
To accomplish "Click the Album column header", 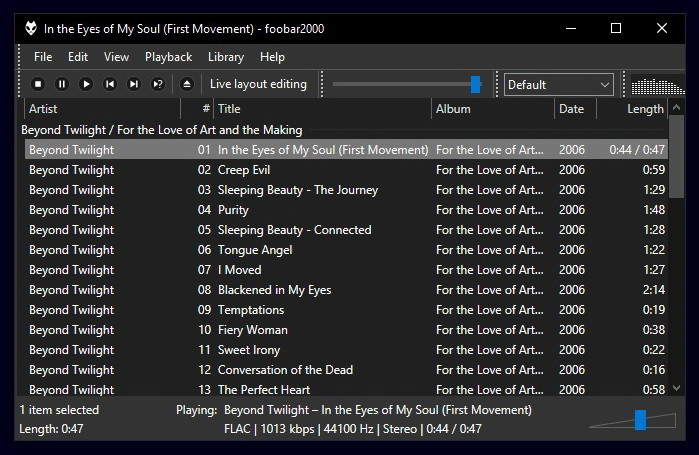I will click(493, 109).
